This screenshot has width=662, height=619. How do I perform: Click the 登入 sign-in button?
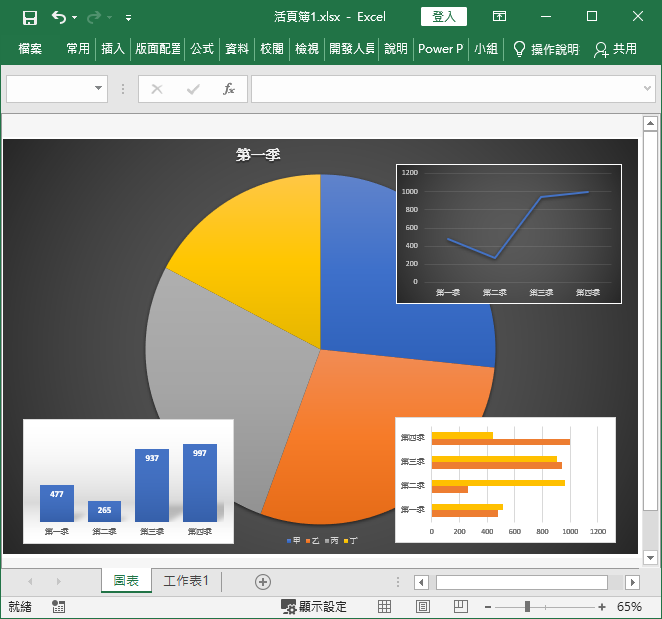(x=444, y=17)
